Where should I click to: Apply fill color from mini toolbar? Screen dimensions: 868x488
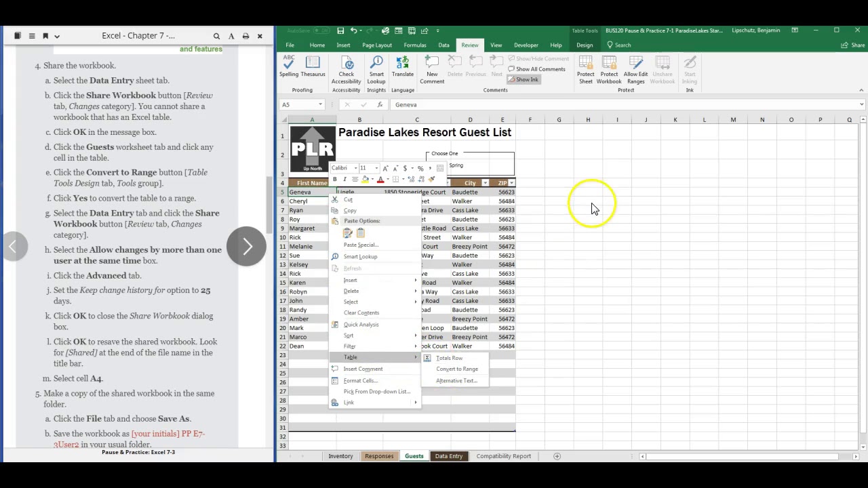click(365, 180)
